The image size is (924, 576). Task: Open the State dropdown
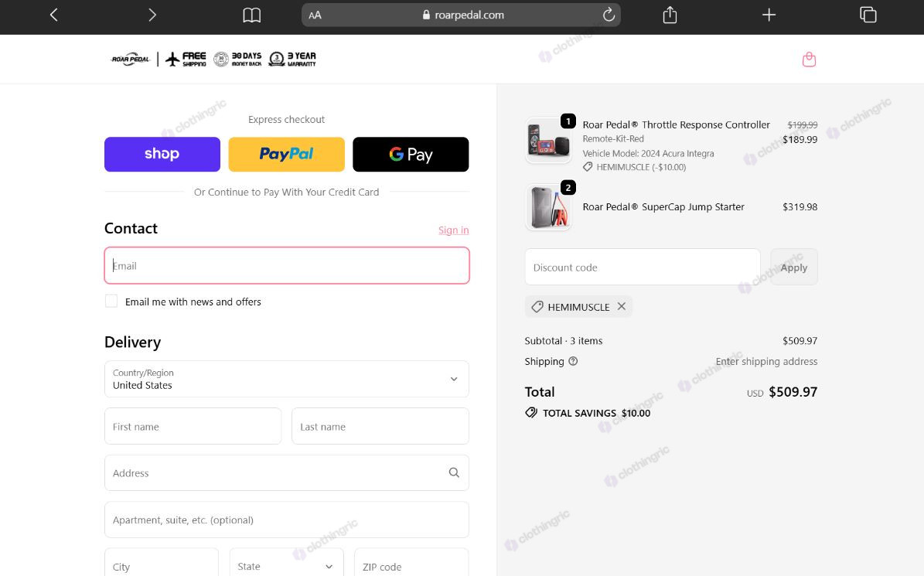click(x=286, y=562)
